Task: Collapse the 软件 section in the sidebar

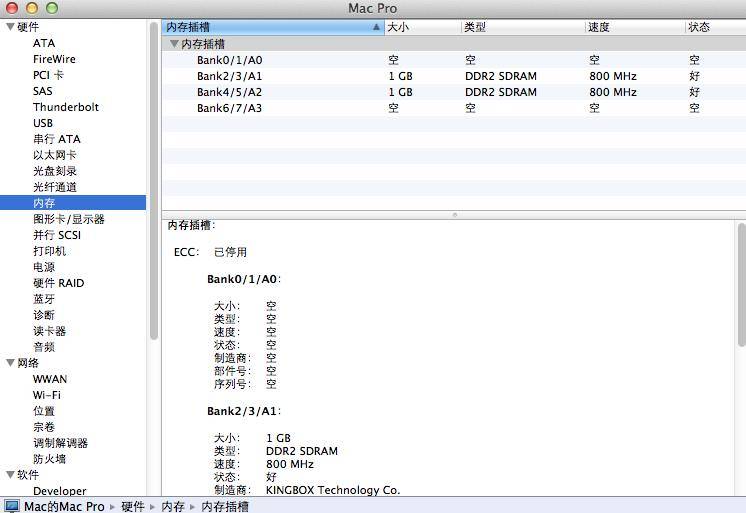Action: (x=10, y=475)
